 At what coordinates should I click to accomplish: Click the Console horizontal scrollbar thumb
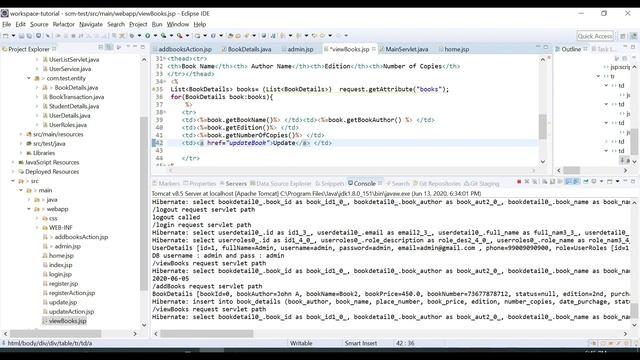207,333
